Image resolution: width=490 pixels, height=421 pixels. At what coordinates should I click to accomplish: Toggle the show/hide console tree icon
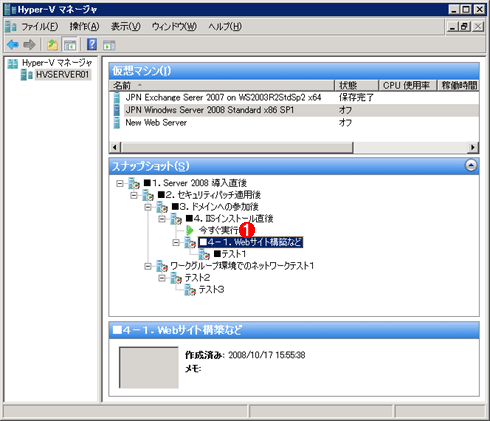click(x=70, y=45)
